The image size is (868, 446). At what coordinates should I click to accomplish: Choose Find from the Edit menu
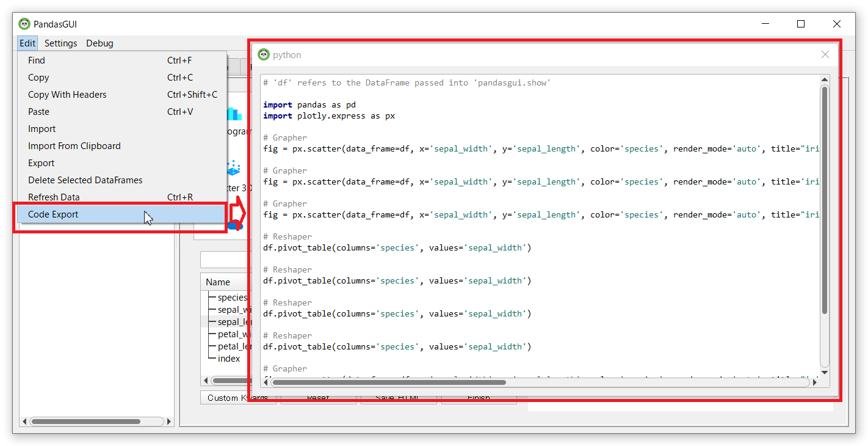pos(37,60)
